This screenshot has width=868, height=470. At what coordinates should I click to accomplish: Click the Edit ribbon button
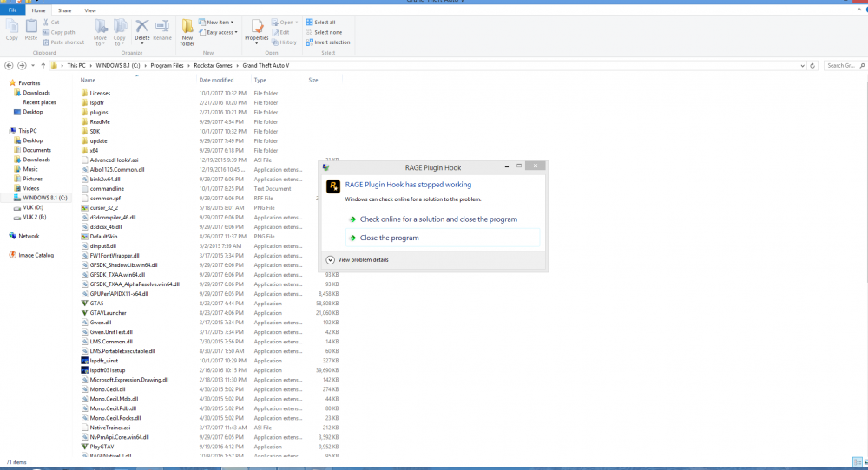[x=280, y=32]
